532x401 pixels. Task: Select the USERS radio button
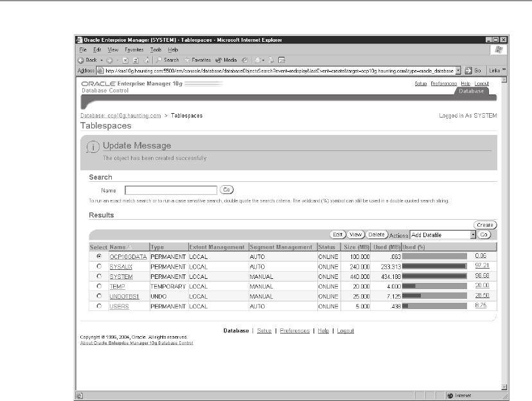(99, 306)
